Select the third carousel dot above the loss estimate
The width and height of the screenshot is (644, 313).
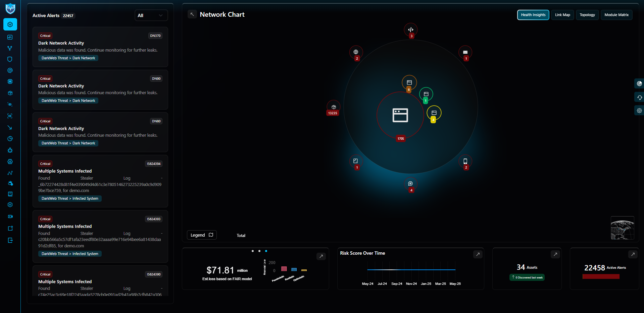point(266,251)
